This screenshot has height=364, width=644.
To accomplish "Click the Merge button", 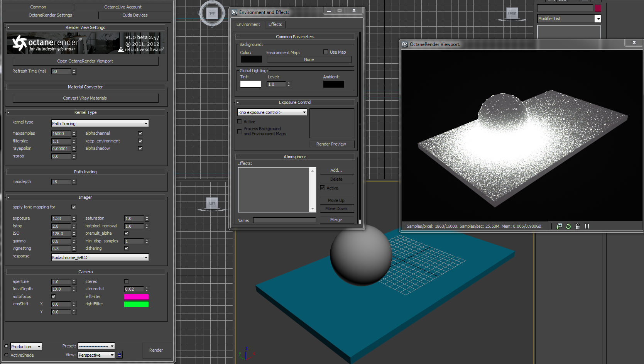I will 336,220.
